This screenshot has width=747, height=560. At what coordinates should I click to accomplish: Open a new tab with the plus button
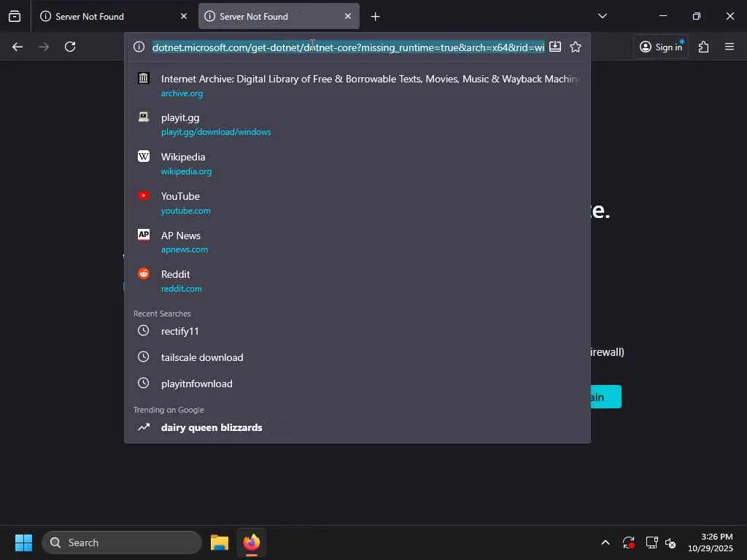pos(375,17)
